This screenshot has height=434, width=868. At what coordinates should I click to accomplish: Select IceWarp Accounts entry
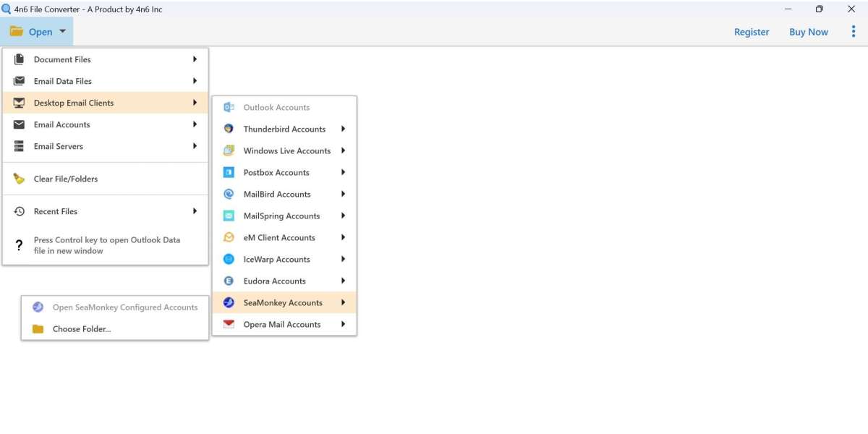click(284, 259)
